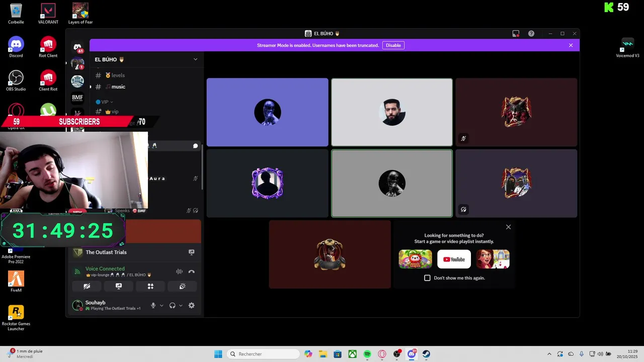Launch the Magic Garden activity
This screenshot has height=362, width=644.
(415, 259)
